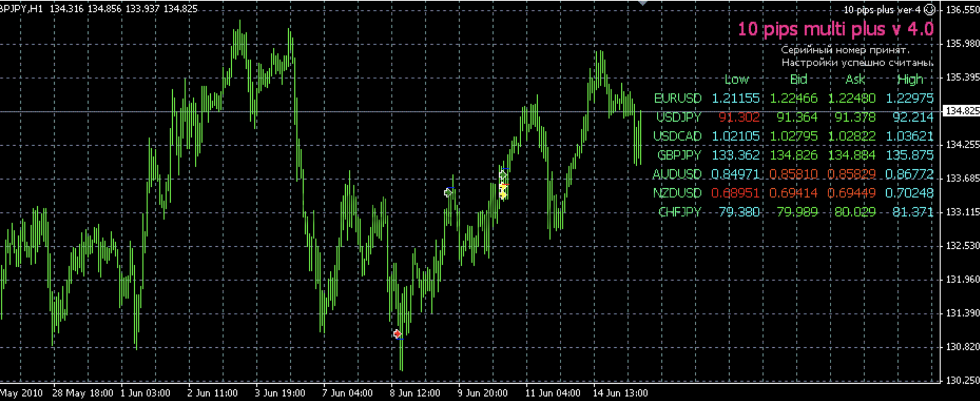Click the Ask column header
Viewport: 980px width, 401px height.
tap(855, 79)
